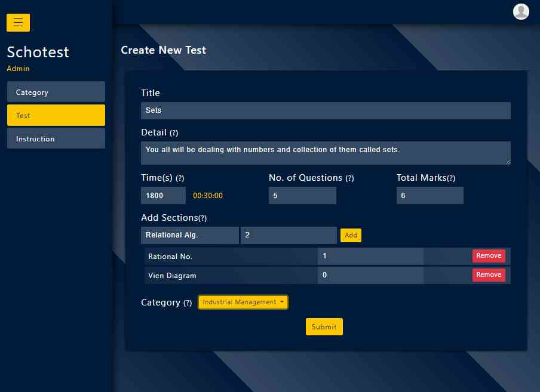
Task: Focus the Detail description text area
Action: click(326, 153)
